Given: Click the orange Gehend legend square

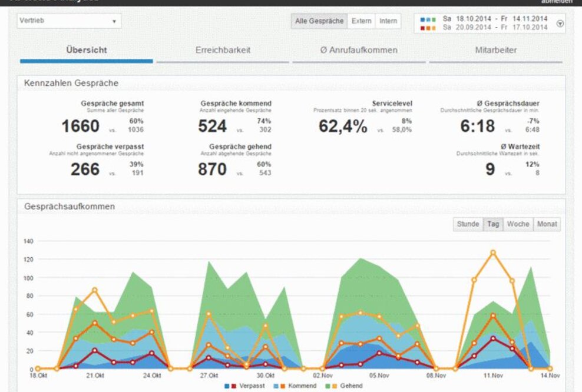Looking at the screenshot, I should (335, 387).
